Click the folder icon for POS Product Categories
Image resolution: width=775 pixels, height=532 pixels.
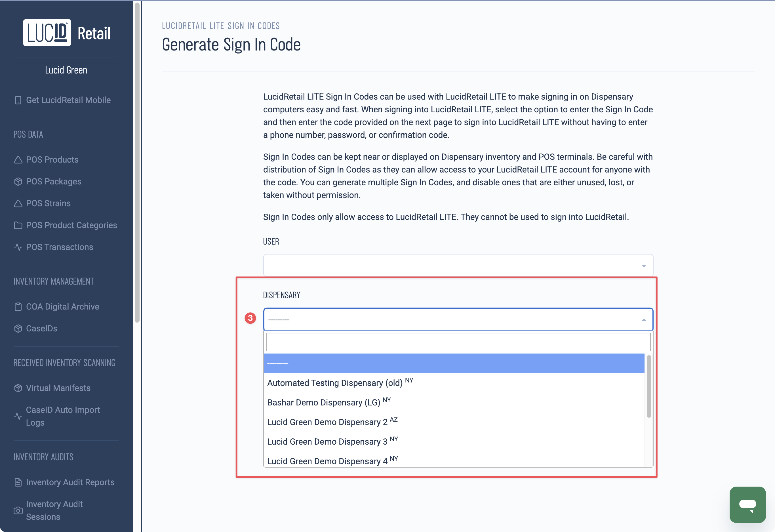pos(18,226)
